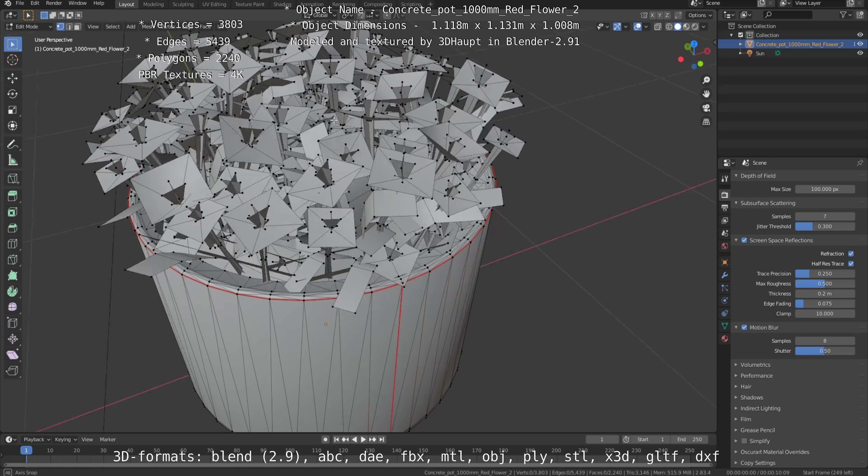Open the Keying dropdown
The image size is (868, 476).
click(x=66, y=439)
